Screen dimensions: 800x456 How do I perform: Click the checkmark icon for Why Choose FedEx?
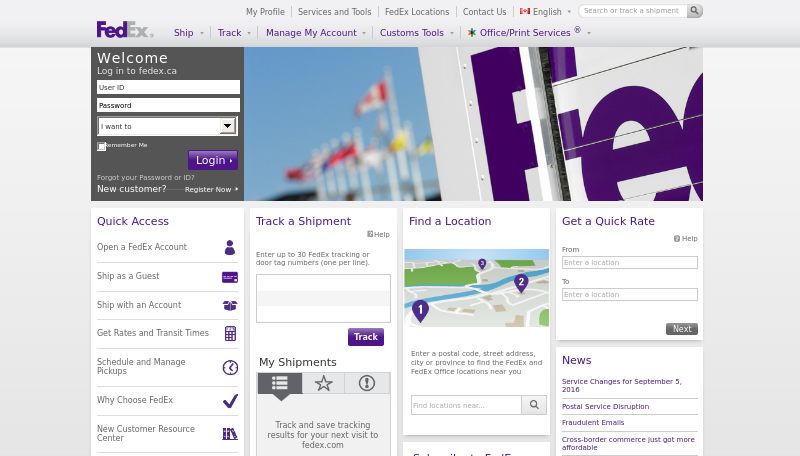pos(230,401)
